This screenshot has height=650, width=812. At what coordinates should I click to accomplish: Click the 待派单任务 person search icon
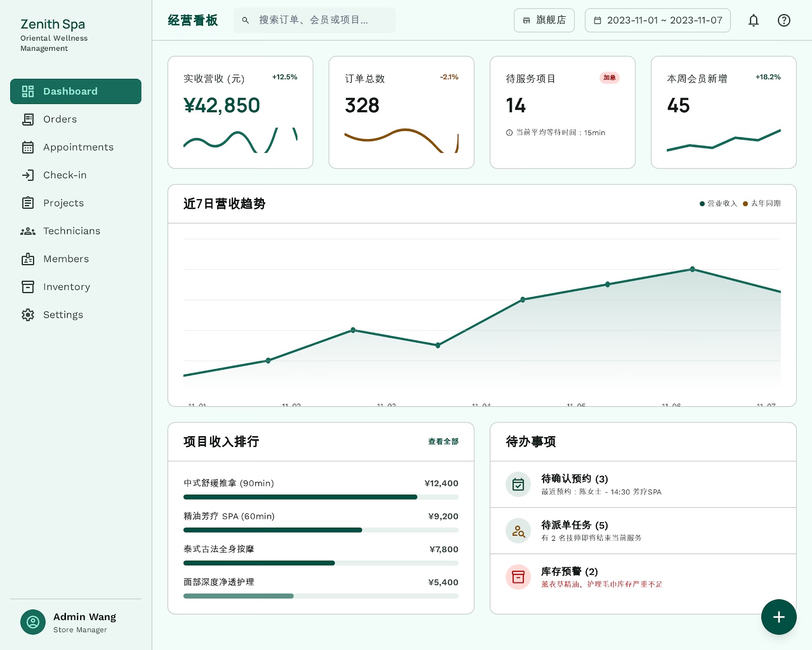(518, 531)
